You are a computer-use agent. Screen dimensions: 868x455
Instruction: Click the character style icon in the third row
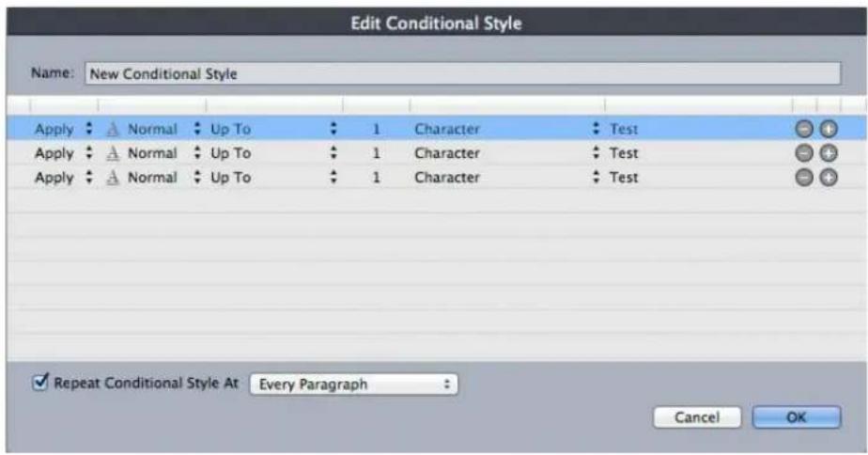click(x=113, y=178)
